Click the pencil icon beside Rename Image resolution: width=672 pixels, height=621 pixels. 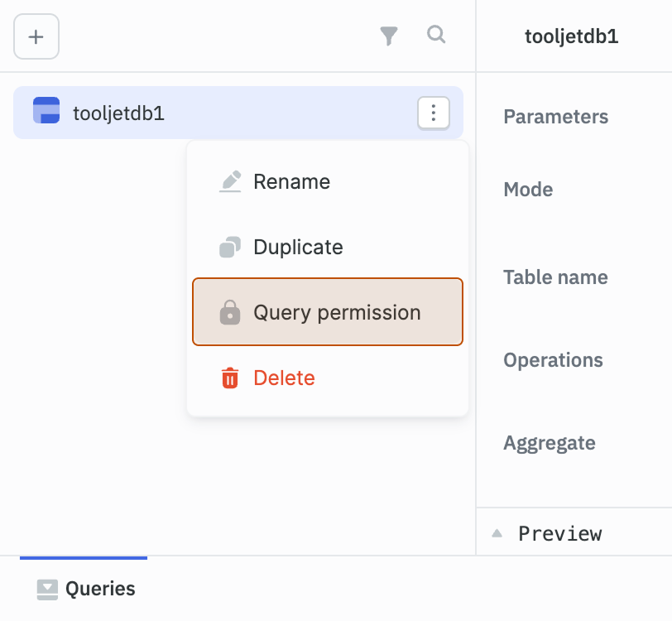(229, 181)
